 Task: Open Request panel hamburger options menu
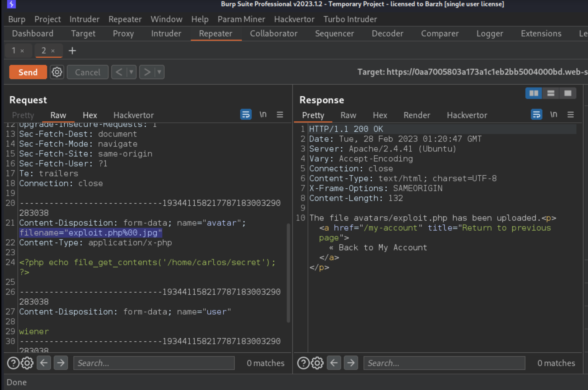click(280, 114)
